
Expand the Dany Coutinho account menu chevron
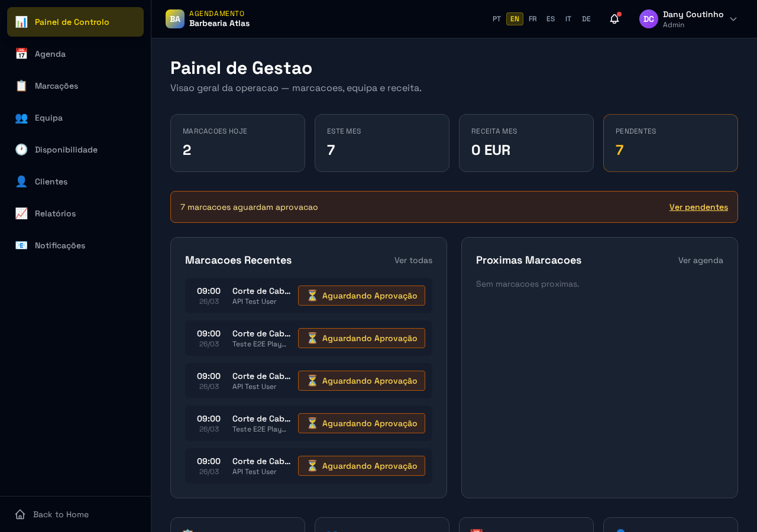[733, 19]
